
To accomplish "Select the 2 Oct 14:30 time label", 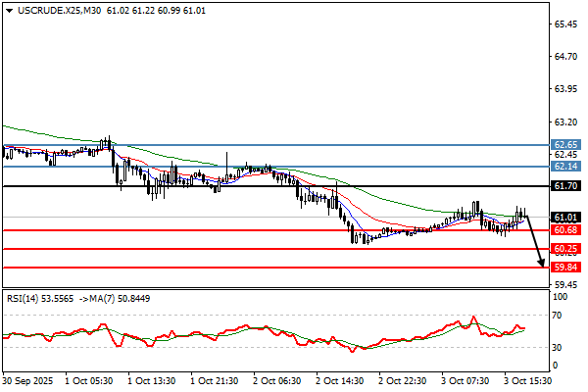I will point(339,379).
